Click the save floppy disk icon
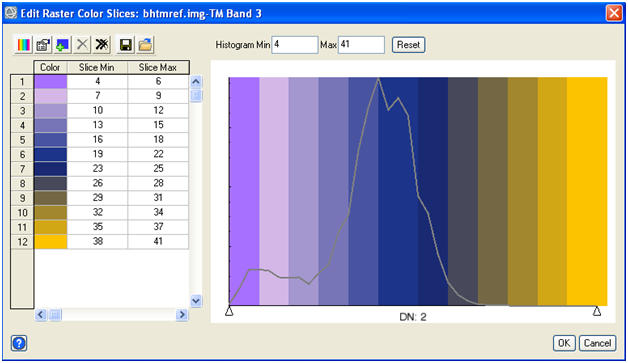The width and height of the screenshot is (628, 363). point(125,45)
